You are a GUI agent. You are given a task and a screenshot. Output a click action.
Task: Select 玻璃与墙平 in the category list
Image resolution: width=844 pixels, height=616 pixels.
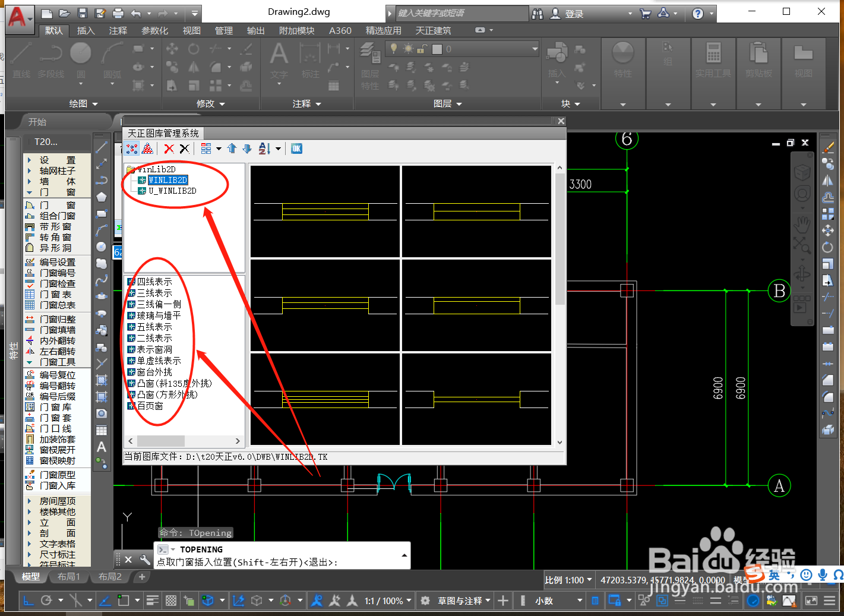pos(159,315)
